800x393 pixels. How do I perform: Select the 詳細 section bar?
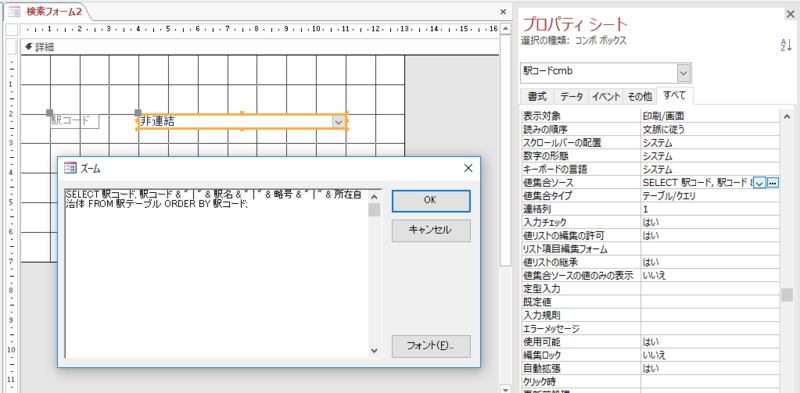(x=259, y=47)
